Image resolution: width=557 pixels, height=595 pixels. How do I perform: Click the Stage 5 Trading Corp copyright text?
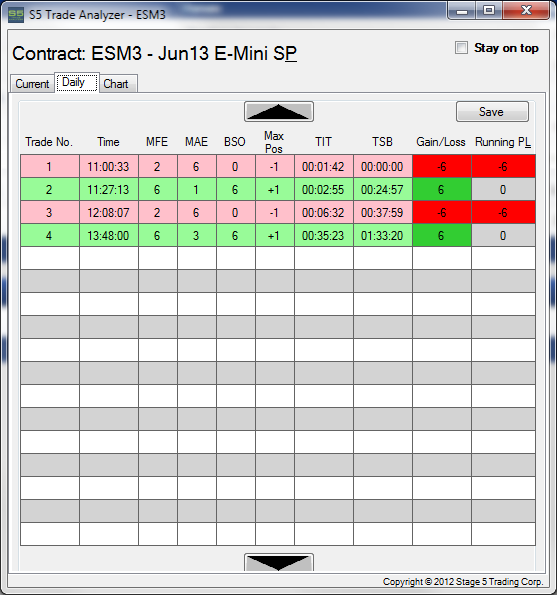(x=463, y=582)
